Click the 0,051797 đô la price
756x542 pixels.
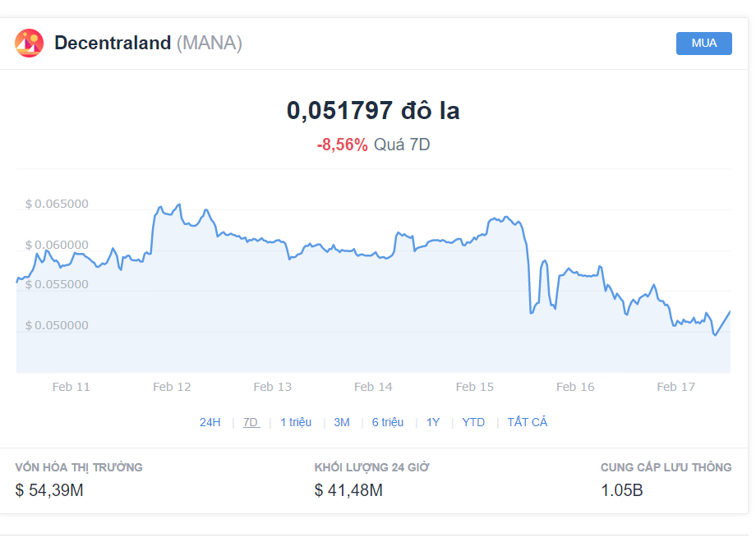tap(373, 110)
